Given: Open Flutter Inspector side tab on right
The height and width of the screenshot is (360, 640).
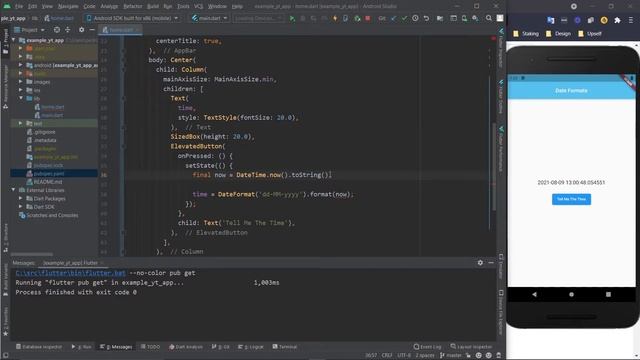Looking at the screenshot, I should [x=501, y=48].
